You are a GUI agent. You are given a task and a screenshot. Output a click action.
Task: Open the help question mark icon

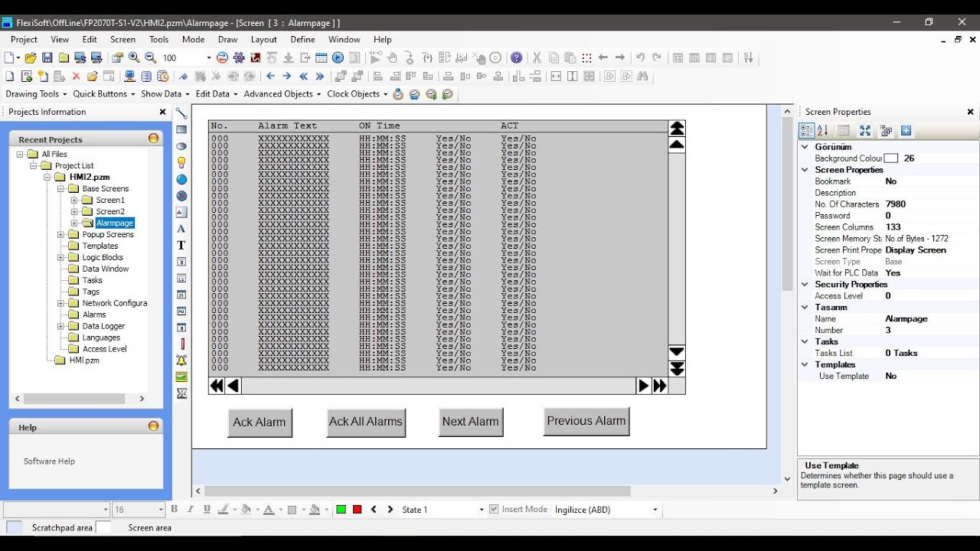click(x=517, y=57)
